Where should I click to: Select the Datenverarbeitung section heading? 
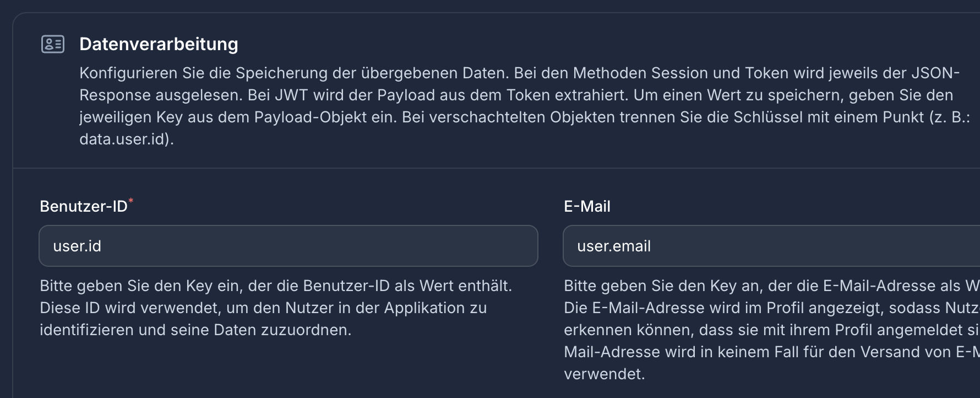[159, 44]
